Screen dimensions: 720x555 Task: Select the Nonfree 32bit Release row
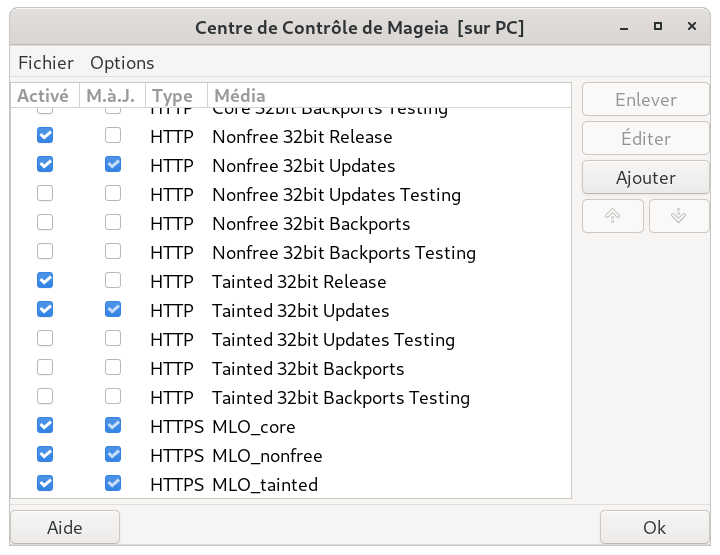point(291,136)
